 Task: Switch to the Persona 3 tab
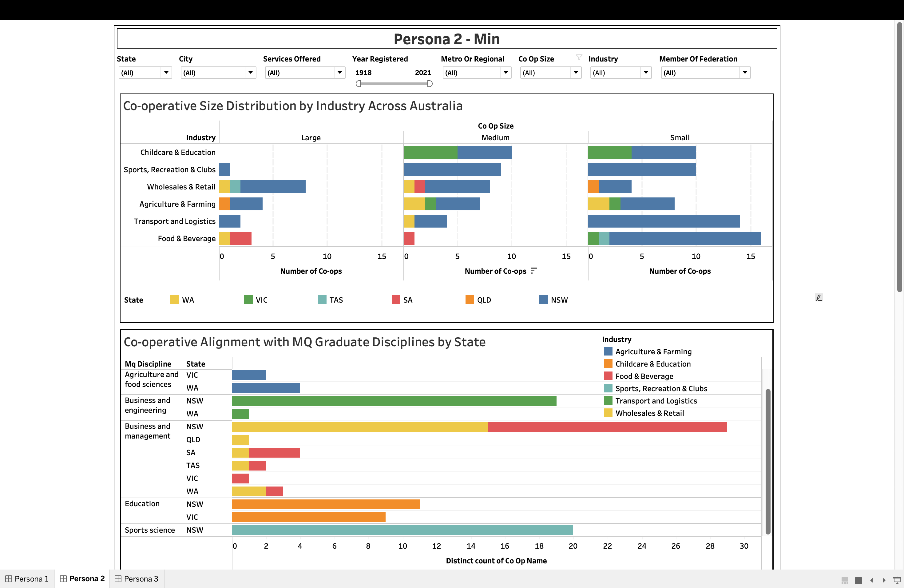tap(137, 578)
